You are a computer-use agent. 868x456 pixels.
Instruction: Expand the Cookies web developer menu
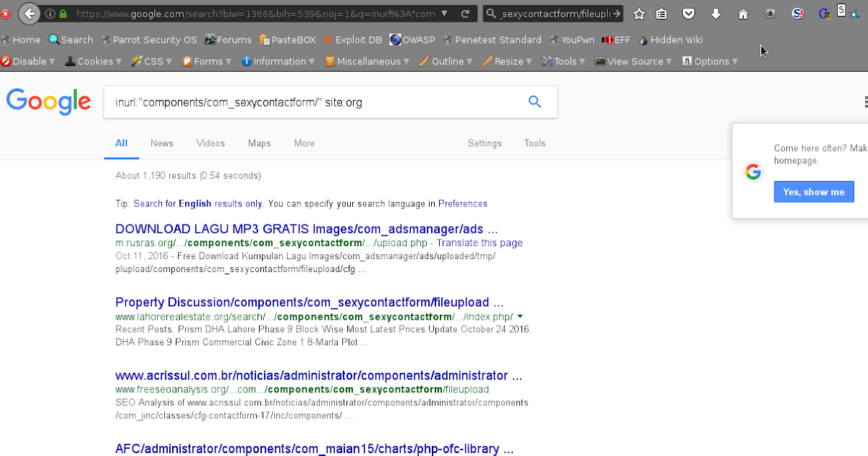pyautogui.click(x=94, y=62)
